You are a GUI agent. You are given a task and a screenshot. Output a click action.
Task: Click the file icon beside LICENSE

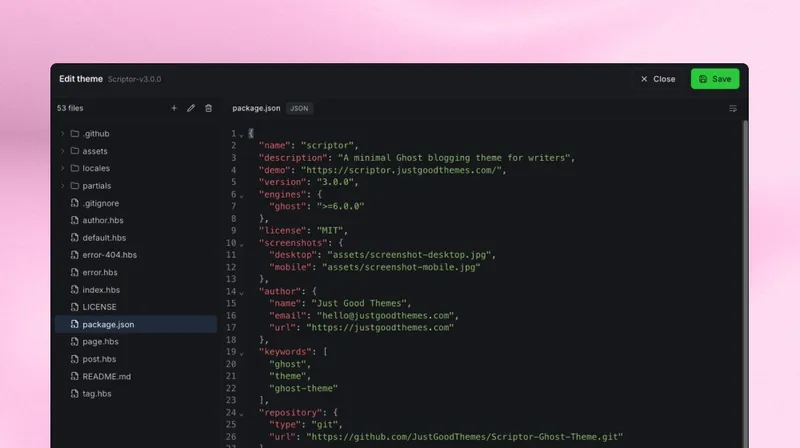point(74,307)
